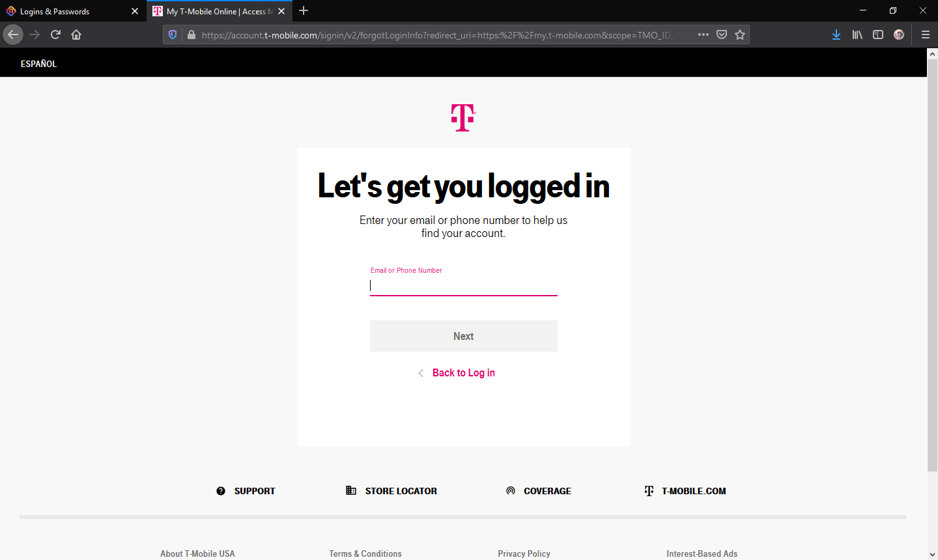Go to Back to Log in link
The image size is (938, 560).
pos(464,373)
